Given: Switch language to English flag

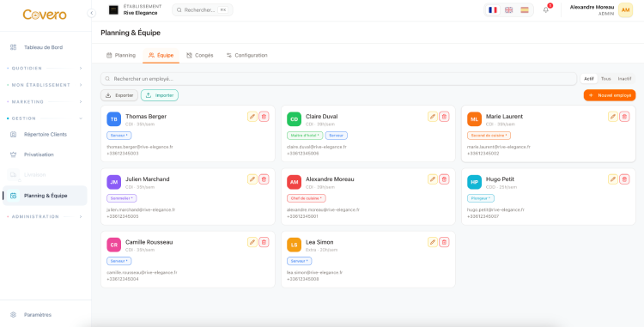Looking at the screenshot, I should point(508,9).
